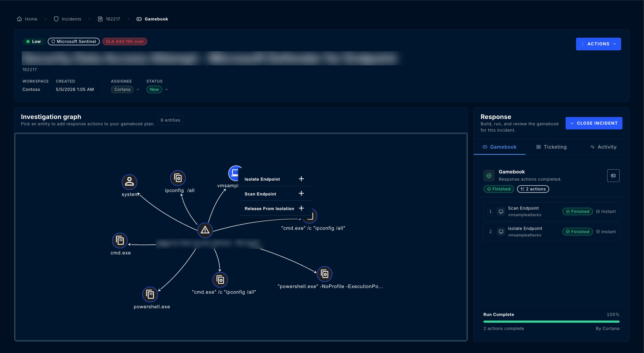This screenshot has height=353, width=644.
Task: Click the green gamebook completed check icon
Action: (x=489, y=175)
